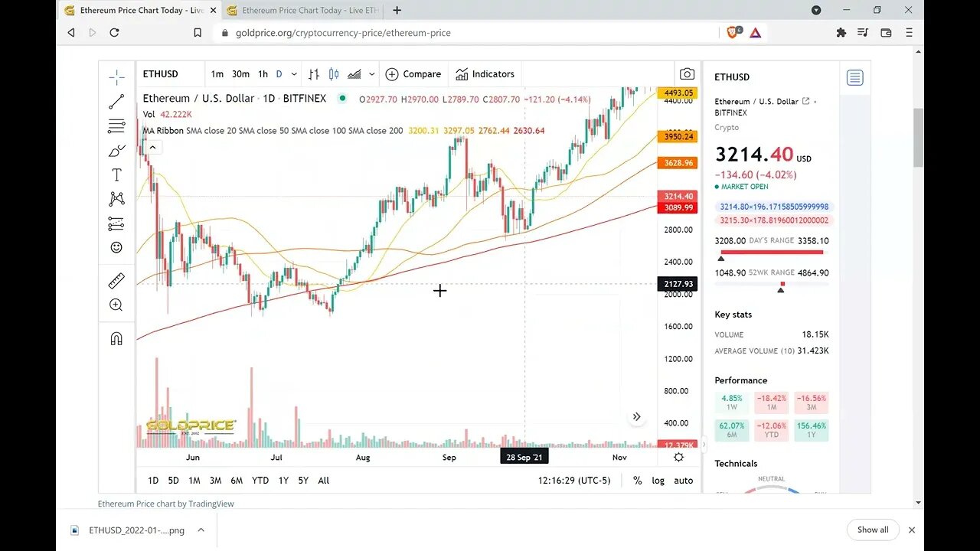980x551 pixels.
Task: Open the prediction and measurement tools
Action: pyautogui.click(x=116, y=223)
